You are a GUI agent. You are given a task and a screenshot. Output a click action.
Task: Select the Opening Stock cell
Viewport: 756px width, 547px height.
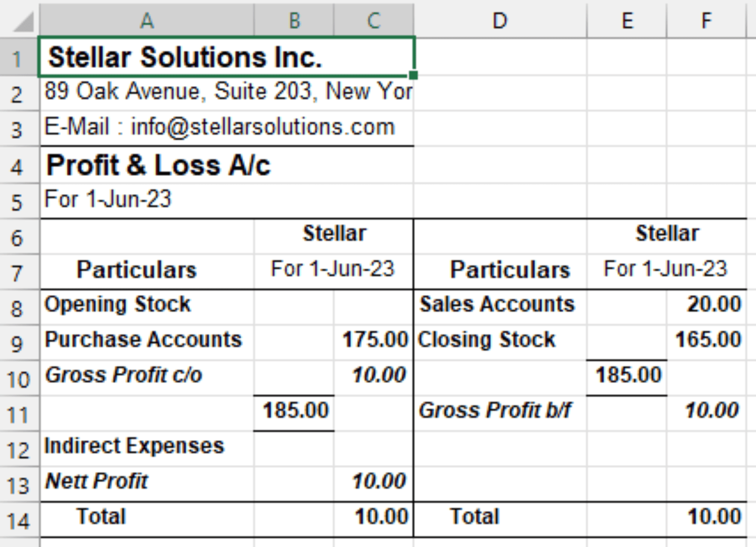point(148,304)
